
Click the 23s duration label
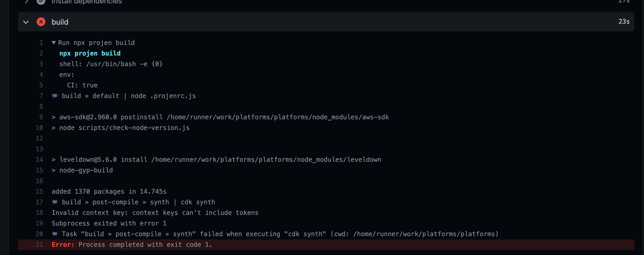pos(623,22)
